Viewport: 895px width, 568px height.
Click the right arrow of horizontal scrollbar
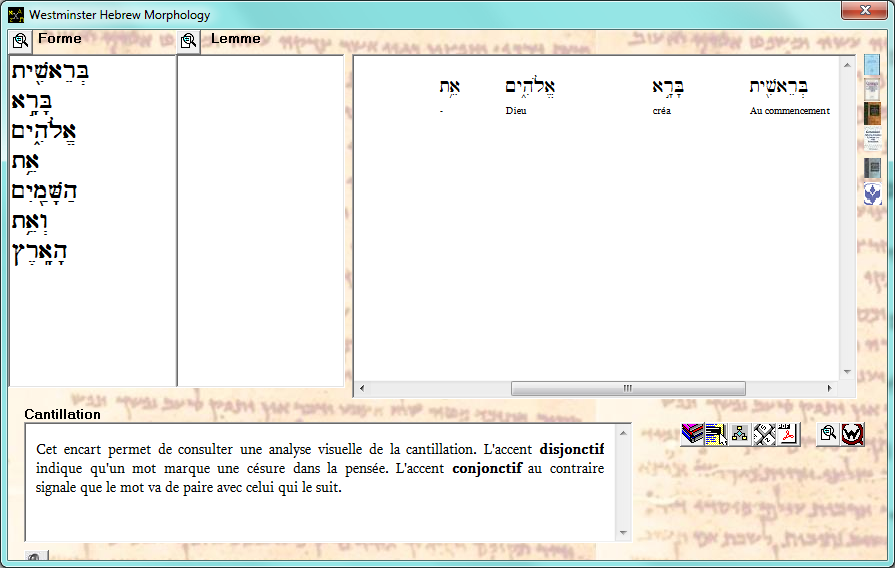coord(829,388)
